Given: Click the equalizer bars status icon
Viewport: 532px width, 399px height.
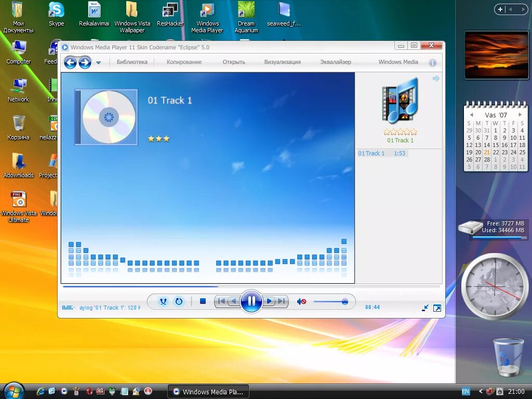Looking at the screenshot, I should tap(68, 308).
